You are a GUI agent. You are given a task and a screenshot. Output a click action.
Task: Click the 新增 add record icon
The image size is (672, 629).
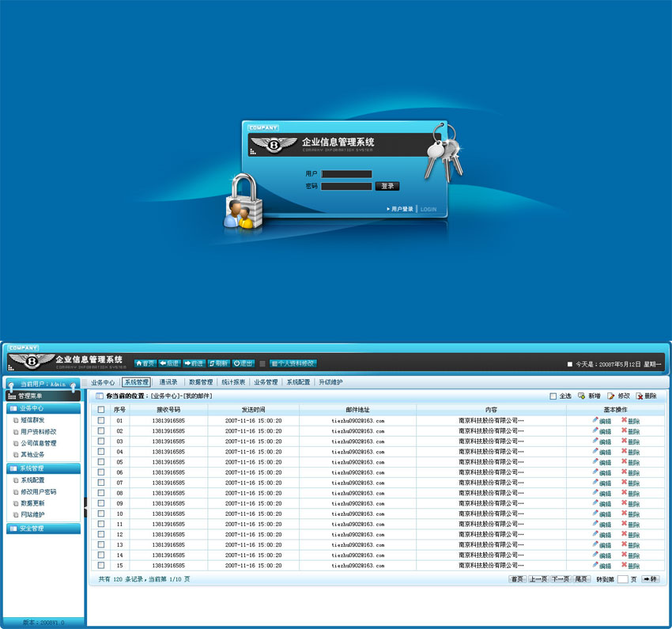(x=582, y=396)
